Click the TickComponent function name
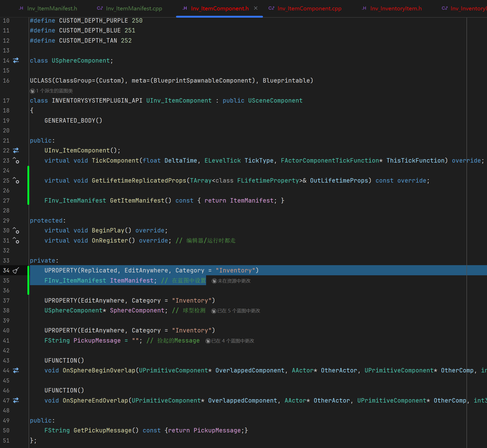This screenshot has width=487, height=448. click(x=115, y=161)
